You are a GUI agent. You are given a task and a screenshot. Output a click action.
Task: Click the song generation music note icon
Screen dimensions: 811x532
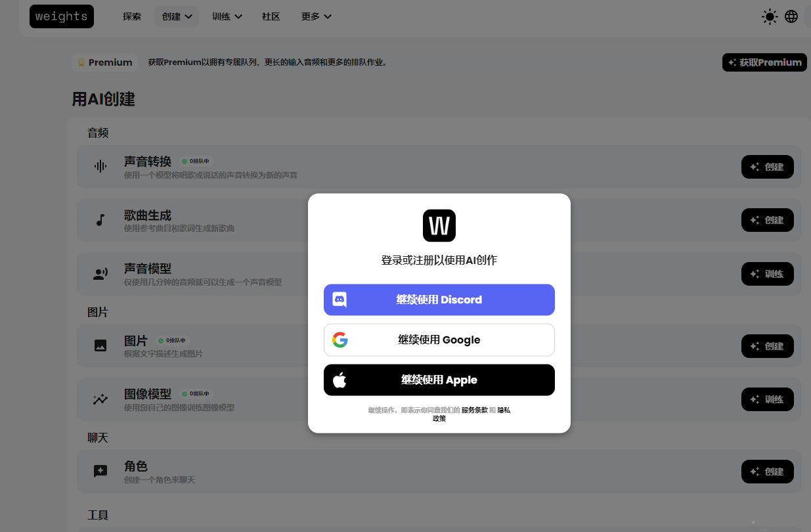[x=100, y=220]
